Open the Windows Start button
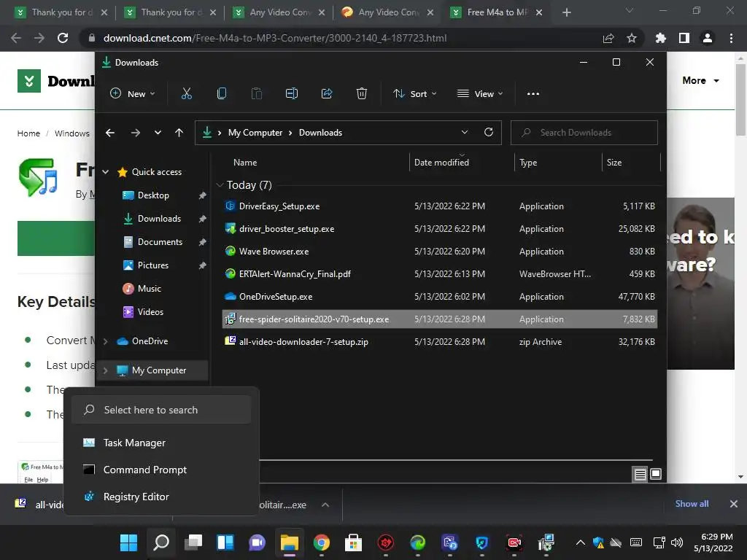Image resolution: width=747 pixels, height=560 pixels. [x=128, y=542]
